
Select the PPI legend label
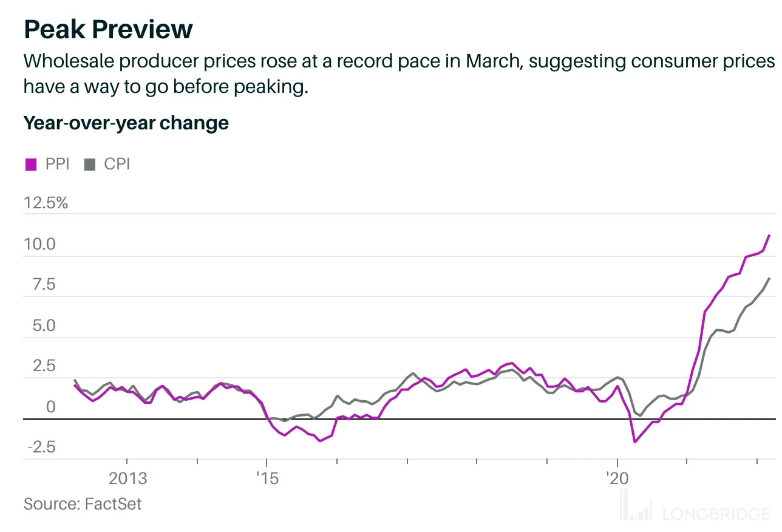(x=58, y=165)
